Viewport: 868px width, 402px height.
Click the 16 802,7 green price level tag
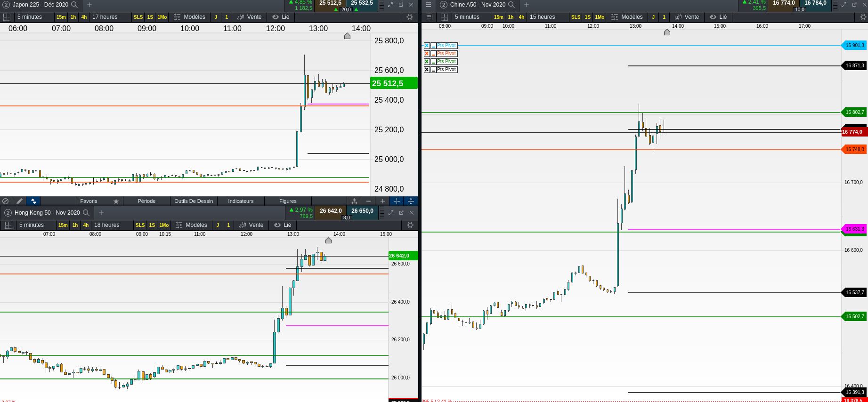[x=854, y=112]
